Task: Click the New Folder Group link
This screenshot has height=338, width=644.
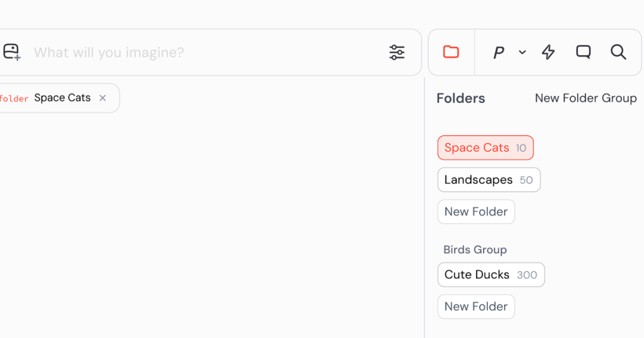Action: pyautogui.click(x=586, y=98)
